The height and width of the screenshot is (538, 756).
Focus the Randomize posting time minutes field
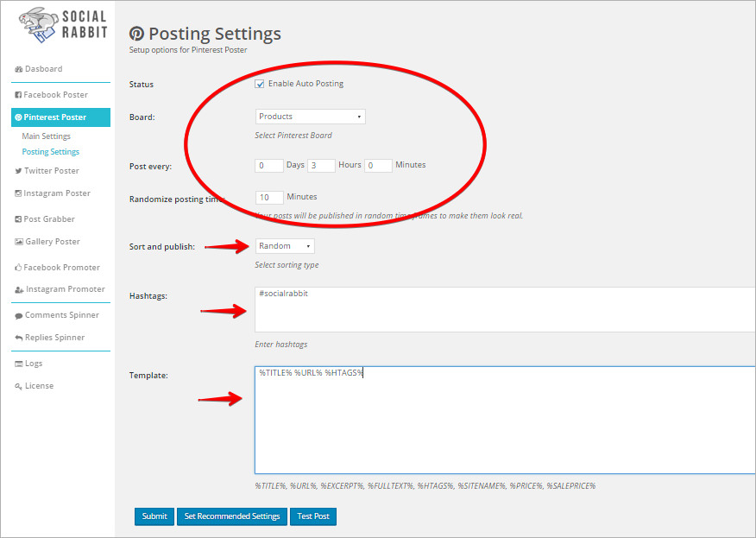coord(269,198)
